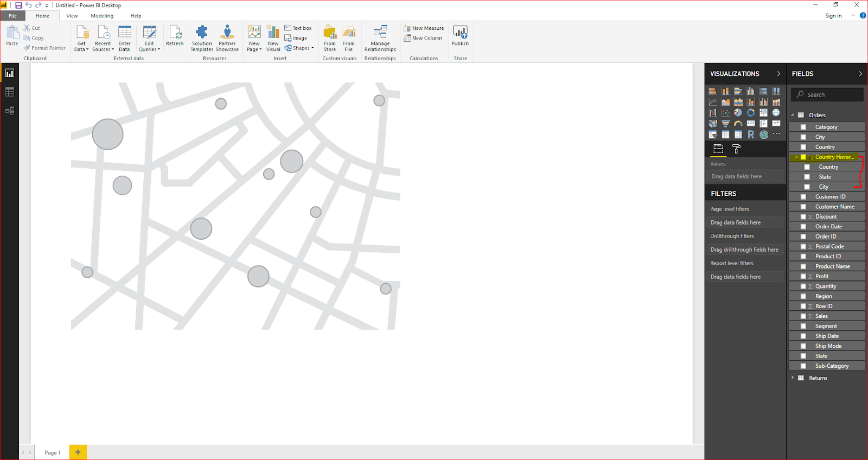Open the Help ribbon tab
Image resolution: width=868 pixels, height=460 pixels.
[x=136, y=16]
